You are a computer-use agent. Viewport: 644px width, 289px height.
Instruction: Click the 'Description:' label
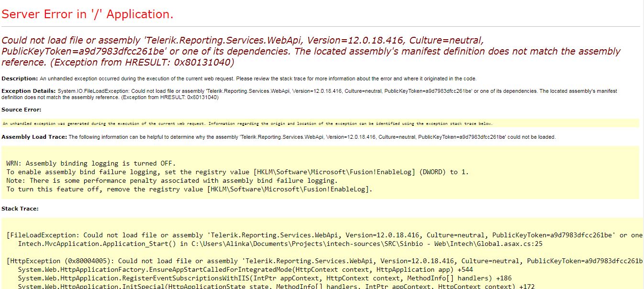click(20, 78)
